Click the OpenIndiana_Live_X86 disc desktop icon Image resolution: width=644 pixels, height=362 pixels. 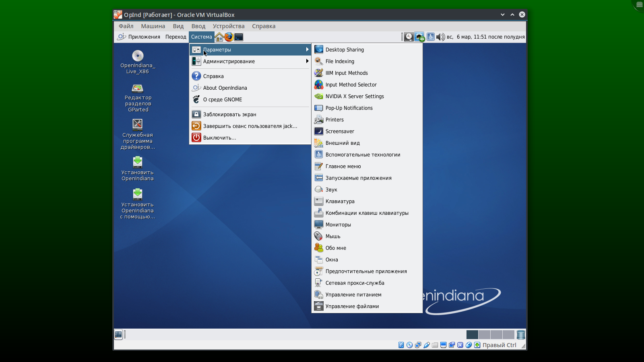click(x=138, y=62)
